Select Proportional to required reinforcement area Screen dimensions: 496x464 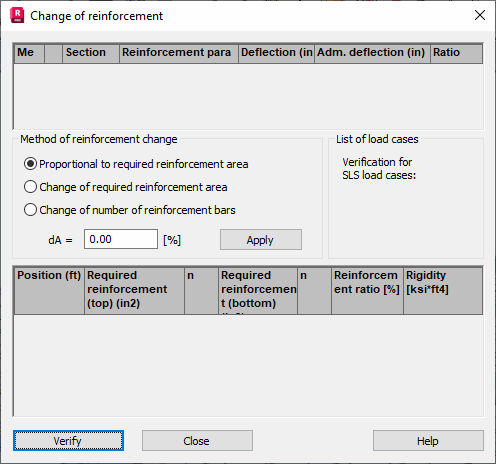click(x=136, y=164)
